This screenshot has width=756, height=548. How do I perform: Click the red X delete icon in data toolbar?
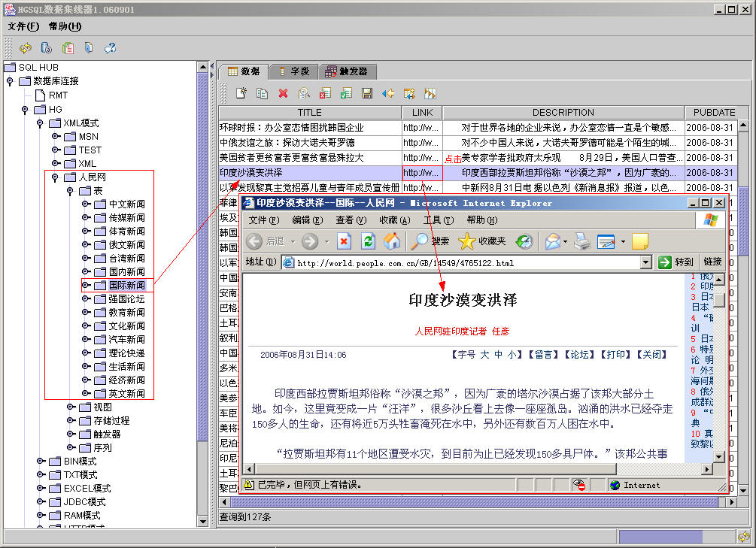[x=283, y=93]
